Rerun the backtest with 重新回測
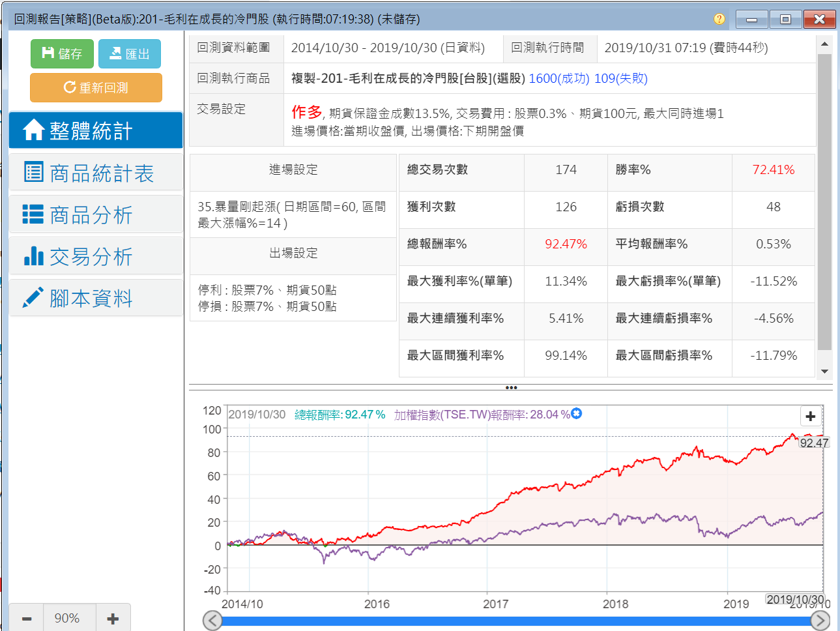Screen dimensions: 840x631 (x=96, y=87)
